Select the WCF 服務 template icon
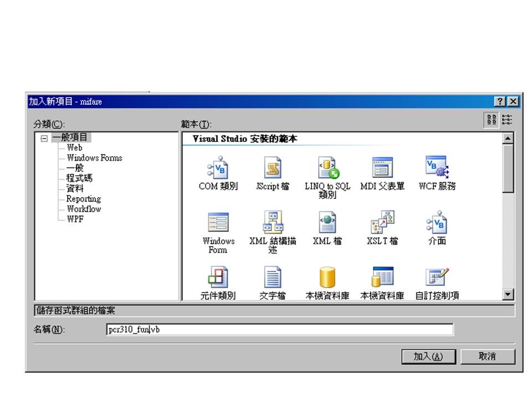Viewport: 532px width, 399px height. point(437,167)
